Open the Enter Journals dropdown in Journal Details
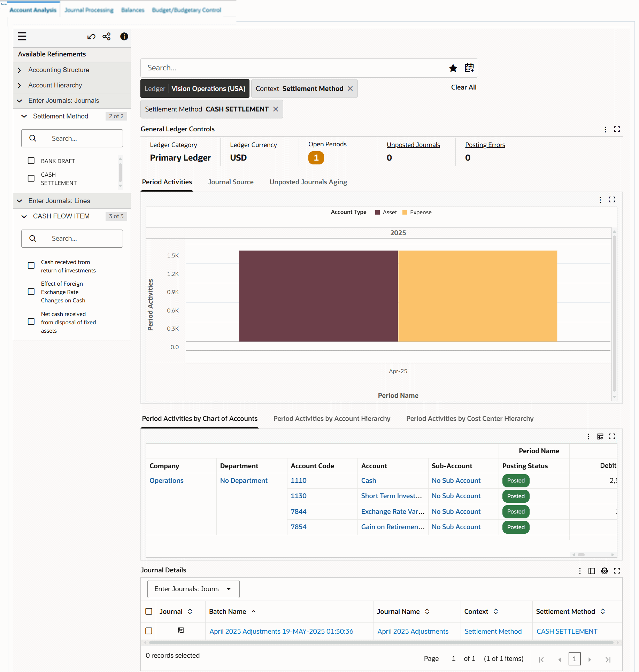The height and width of the screenshot is (672, 639). [x=193, y=589]
